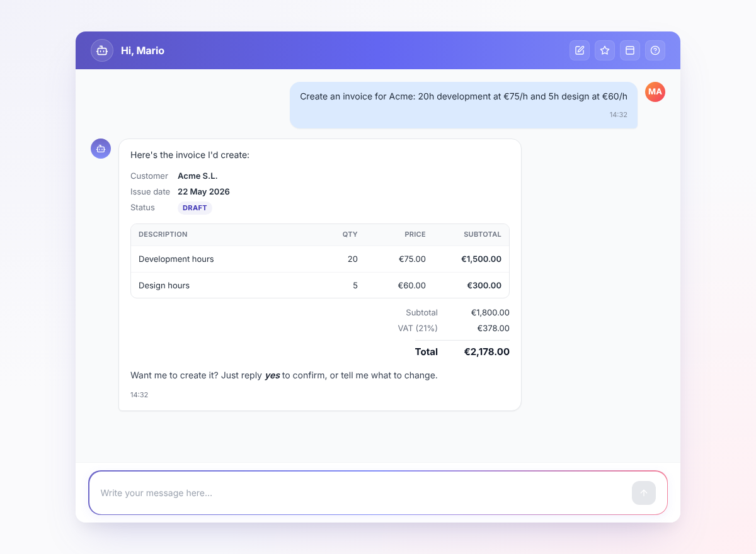This screenshot has width=756, height=554.
Task: Click customer name 'Acme S.L.'
Action: click(x=198, y=176)
